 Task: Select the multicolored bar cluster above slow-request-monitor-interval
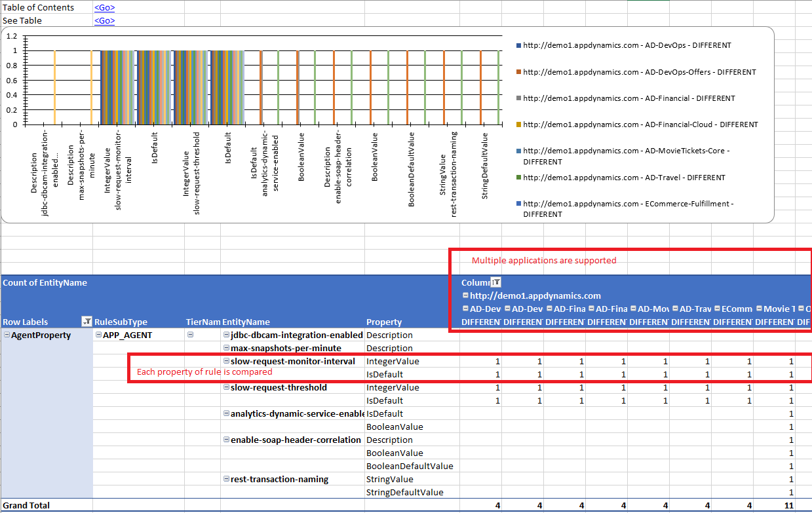point(117,86)
